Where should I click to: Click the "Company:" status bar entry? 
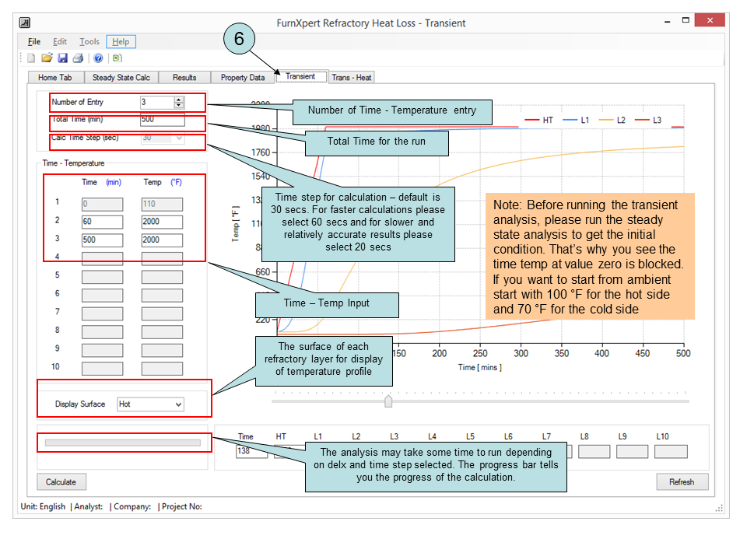[132, 506]
